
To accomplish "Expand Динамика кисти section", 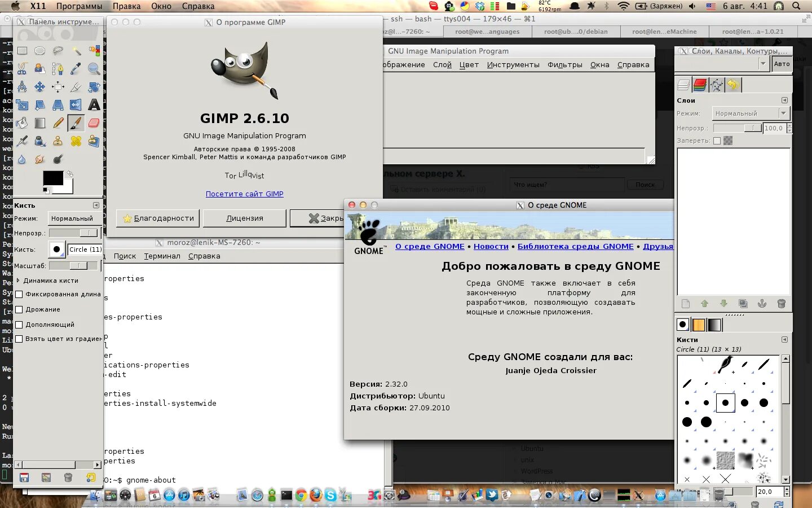I will click(19, 280).
